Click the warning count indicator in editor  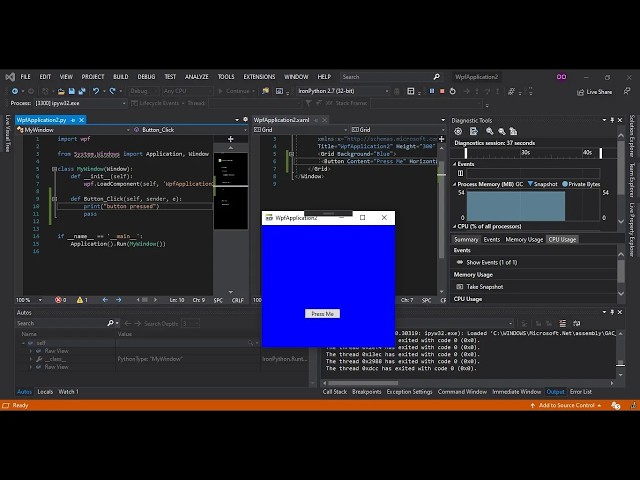(82, 300)
